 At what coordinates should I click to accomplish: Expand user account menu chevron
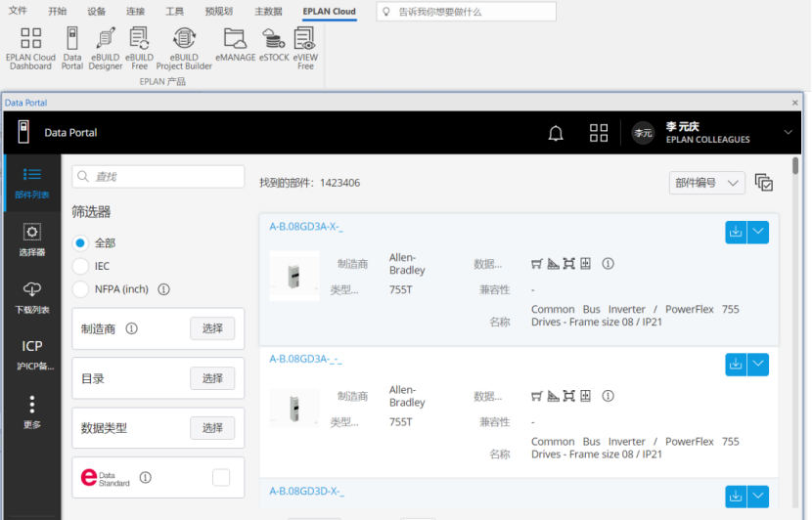[x=789, y=133]
